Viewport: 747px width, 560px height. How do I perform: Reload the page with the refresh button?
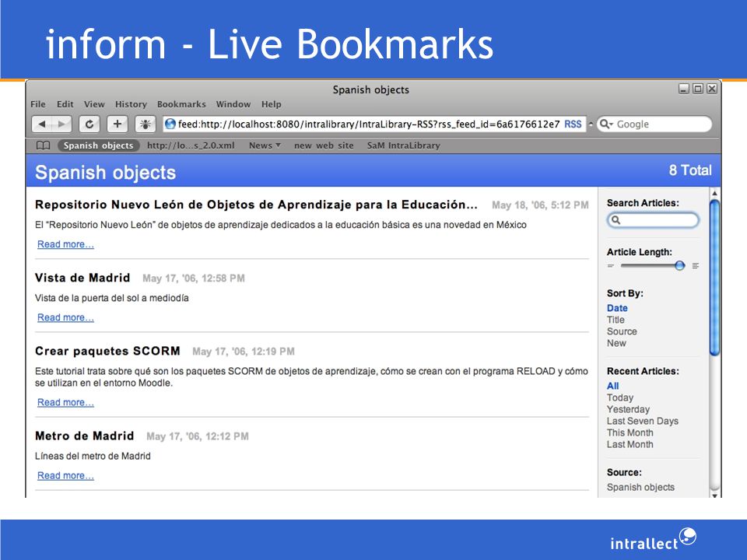89,124
